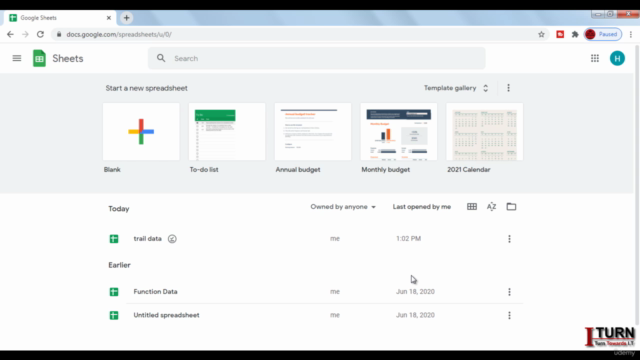Click Start a new spreadsheet label

147,88
